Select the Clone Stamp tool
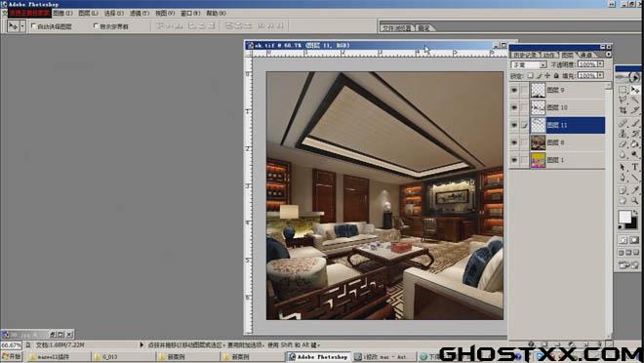Screen dimensions: 644x363 click(624, 134)
